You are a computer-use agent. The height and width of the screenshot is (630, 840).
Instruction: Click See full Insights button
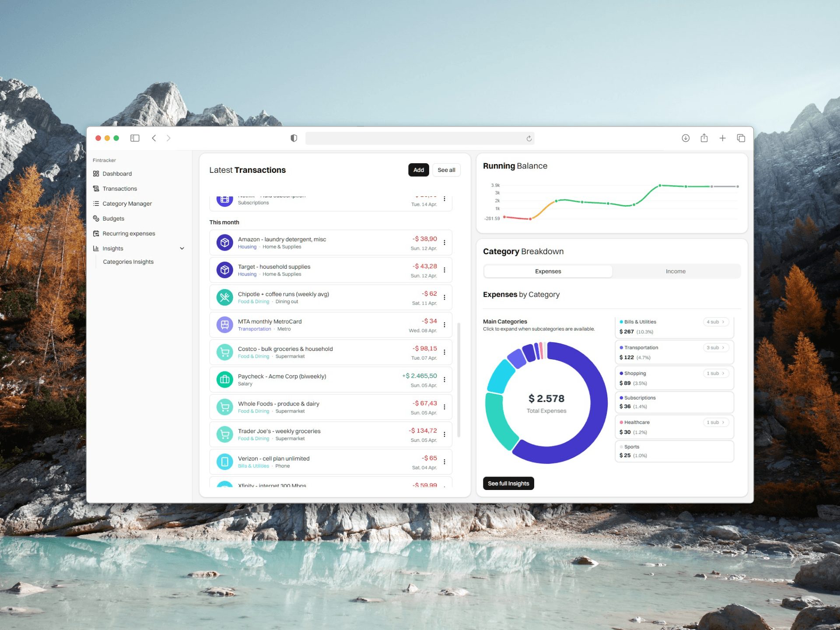coord(508,483)
